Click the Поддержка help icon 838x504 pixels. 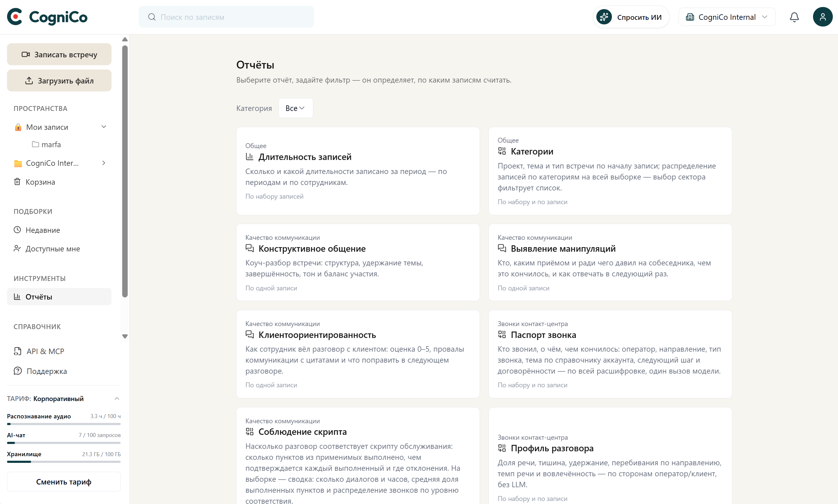(x=18, y=371)
